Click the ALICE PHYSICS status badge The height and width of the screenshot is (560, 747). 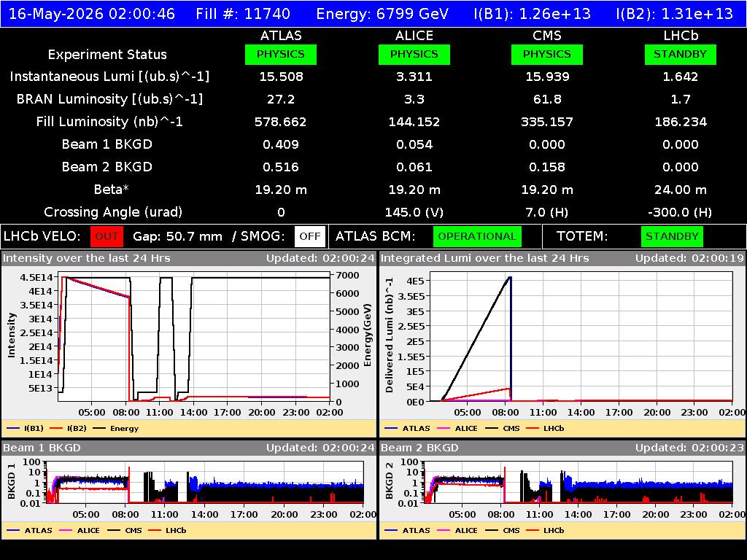pos(414,54)
